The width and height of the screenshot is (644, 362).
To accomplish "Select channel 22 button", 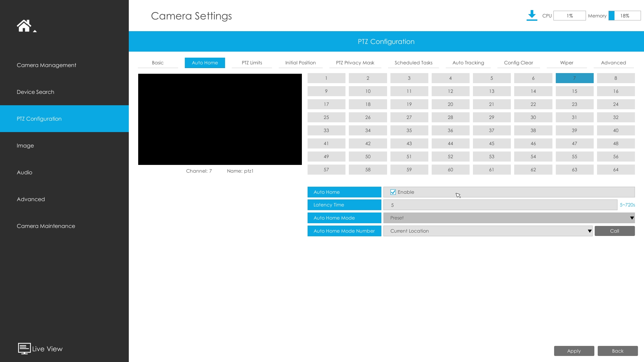I will coord(533,104).
